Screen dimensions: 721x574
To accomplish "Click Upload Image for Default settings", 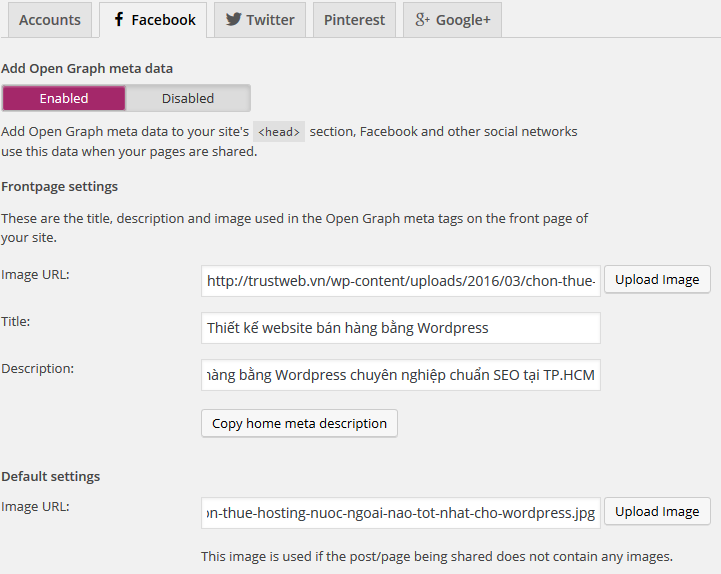I will point(657,511).
